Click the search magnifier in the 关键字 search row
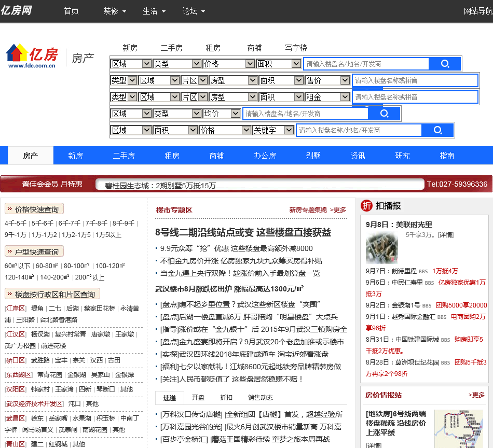 click(437, 130)
